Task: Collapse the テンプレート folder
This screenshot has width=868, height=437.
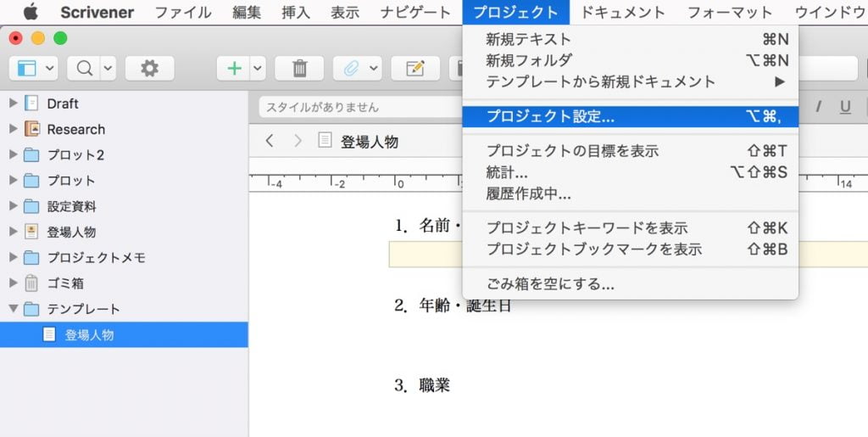Action: (x=14, y=309)
